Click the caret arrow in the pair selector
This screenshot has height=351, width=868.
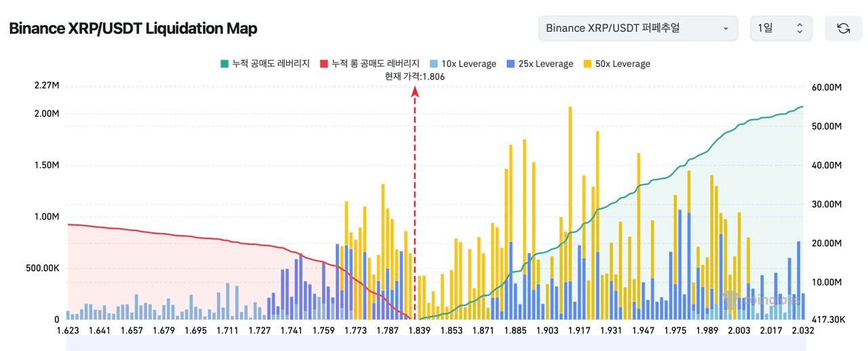[x=726, y=29]
